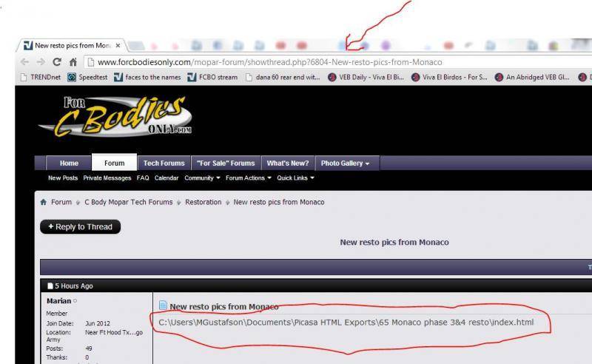Open the Quick Links dropdown
The height and width of the screenshot is (364, 592).
point(295,178)
